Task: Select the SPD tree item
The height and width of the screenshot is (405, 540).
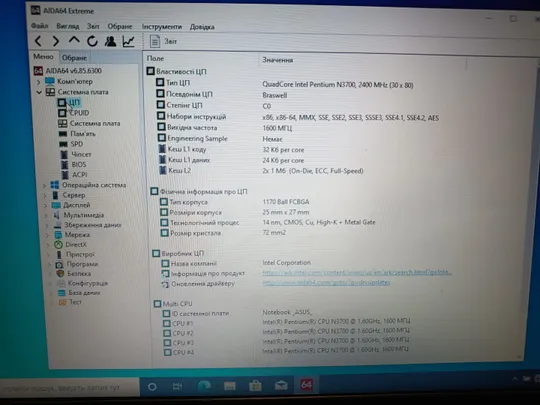Action: coord(71,144)
